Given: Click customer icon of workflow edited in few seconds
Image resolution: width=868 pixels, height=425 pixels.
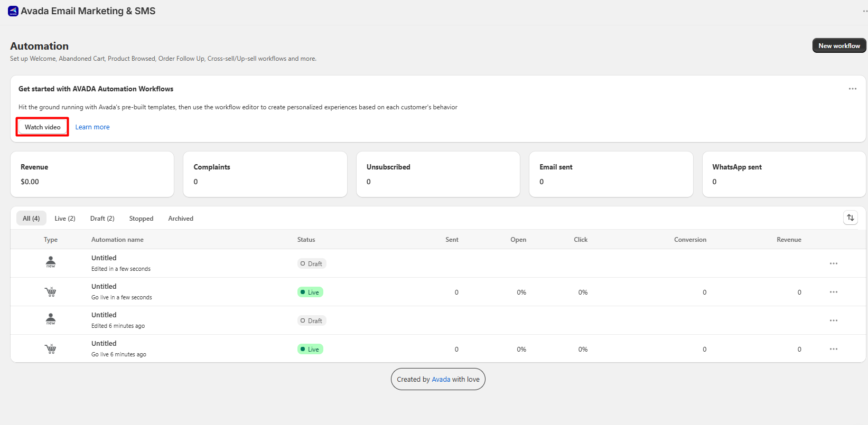Looking at the screenshot, I should 51,262.
